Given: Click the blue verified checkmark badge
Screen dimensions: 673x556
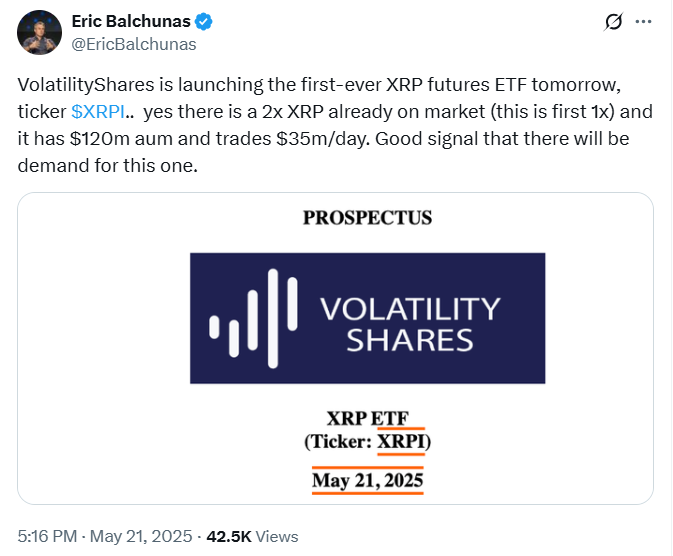Looking at the screenshot, I should click(203, 21).
